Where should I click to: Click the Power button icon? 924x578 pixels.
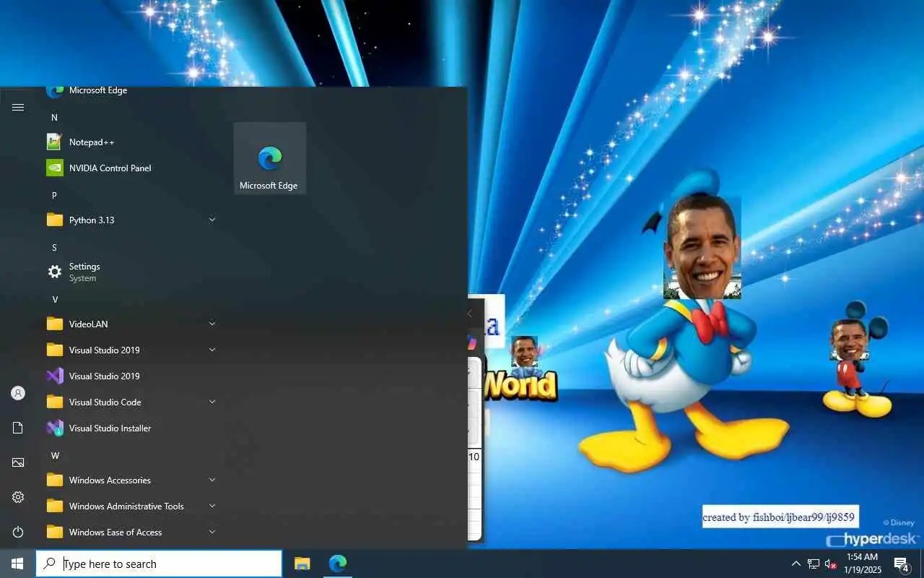pyautogui.click(x=18, y=532)
